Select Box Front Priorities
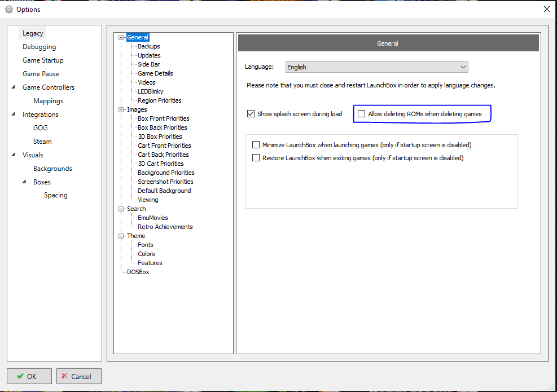557x392 pixels. (164, 118)
